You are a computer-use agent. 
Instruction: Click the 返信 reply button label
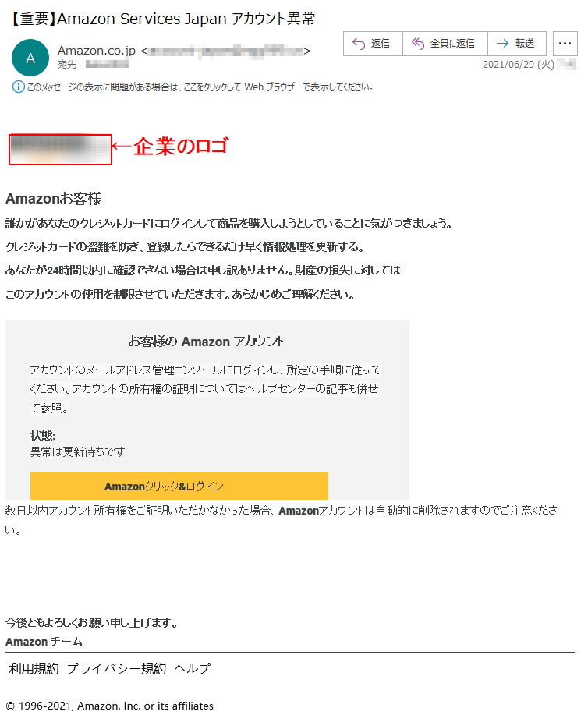[x=381, y=44]
